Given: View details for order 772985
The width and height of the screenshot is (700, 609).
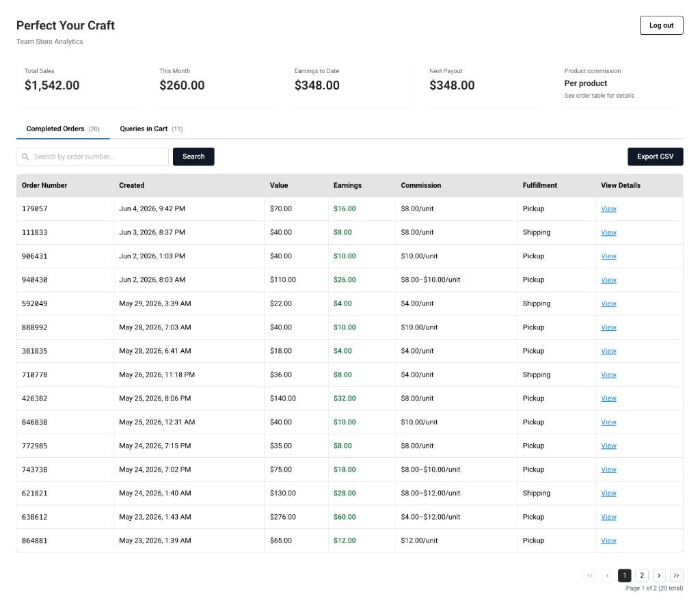Looking at the screenshot, I should click(x=608, y=446).
